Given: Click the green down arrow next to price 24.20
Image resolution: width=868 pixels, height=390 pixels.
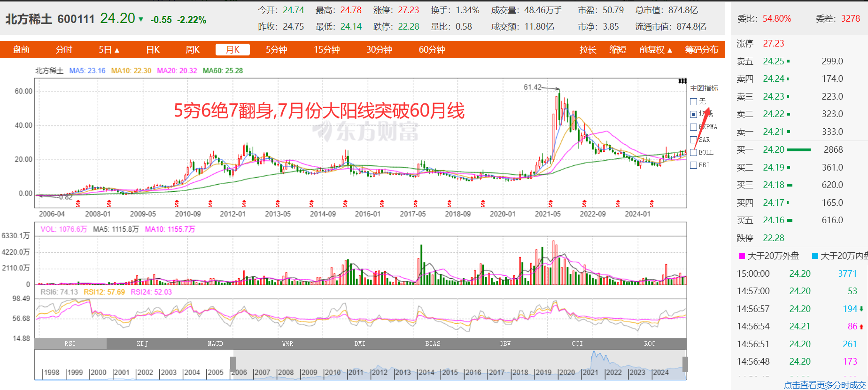Looking at the screenshot, I should (140, 19).
